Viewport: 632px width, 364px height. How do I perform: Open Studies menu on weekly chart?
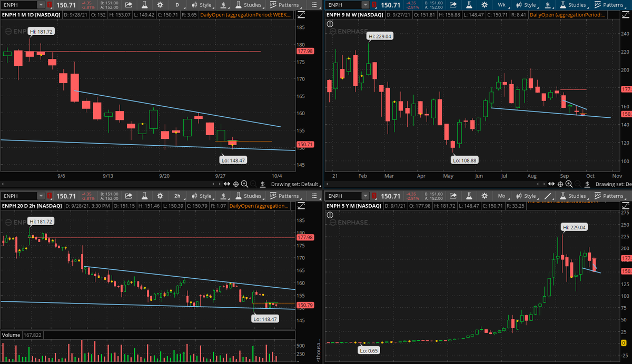pos(572,5)
